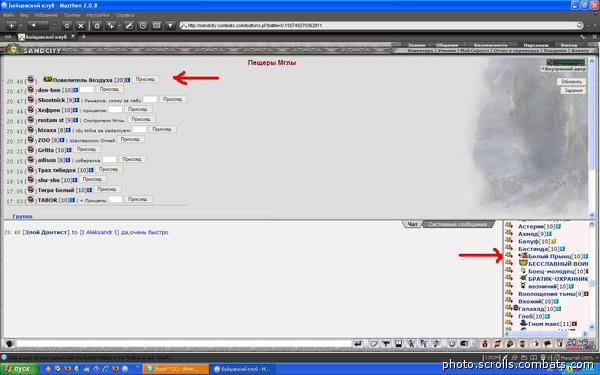Click the eraser clear-chat icon

(373, 344)
